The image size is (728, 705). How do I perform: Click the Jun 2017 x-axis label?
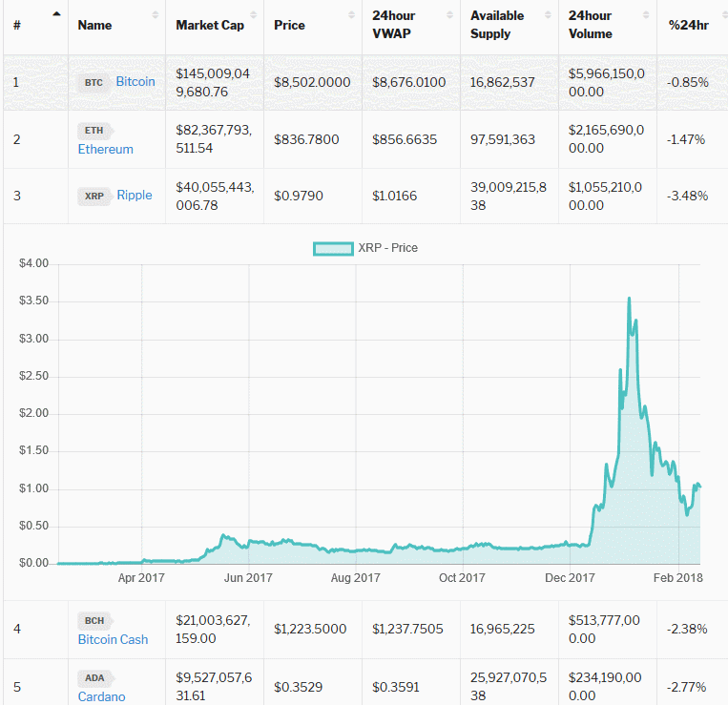click(248, 578)
